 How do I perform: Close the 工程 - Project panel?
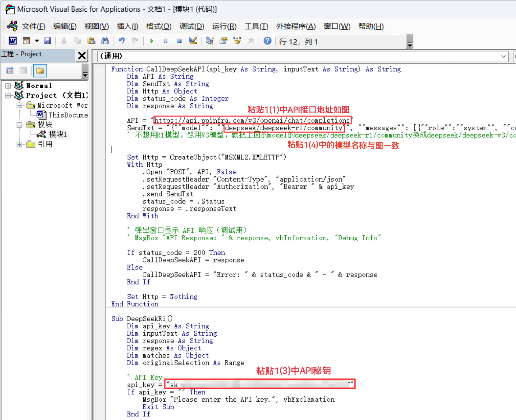[x=82, y=55]
